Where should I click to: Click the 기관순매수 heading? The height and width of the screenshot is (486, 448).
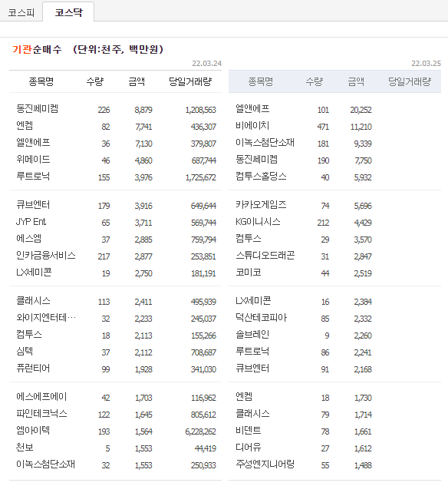point(37,50)
